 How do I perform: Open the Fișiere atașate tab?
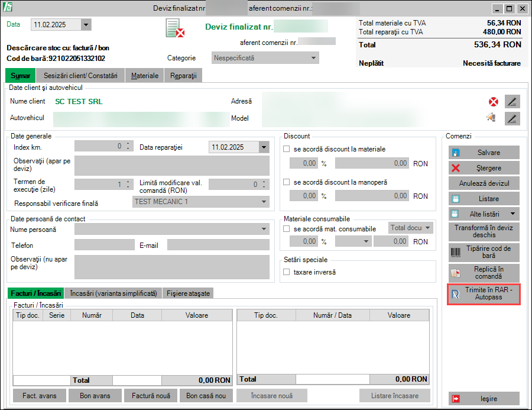[x=188, y=293]
